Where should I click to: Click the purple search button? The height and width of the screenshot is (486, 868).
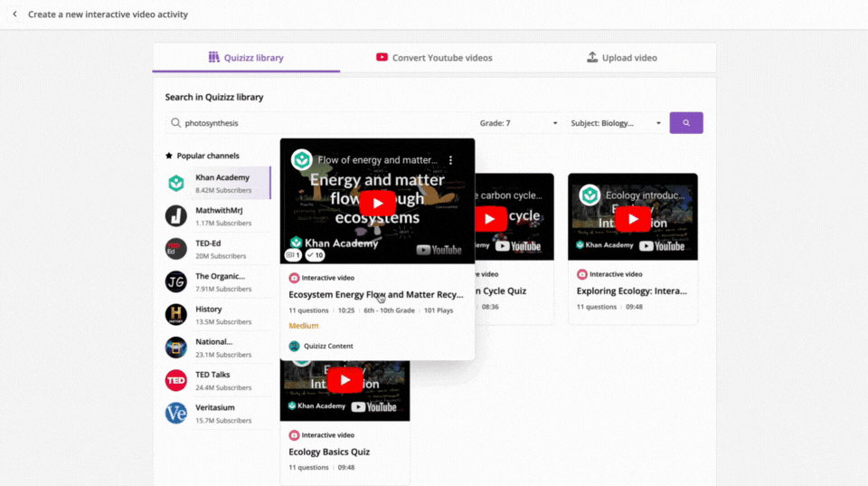[x=686, y=123]
